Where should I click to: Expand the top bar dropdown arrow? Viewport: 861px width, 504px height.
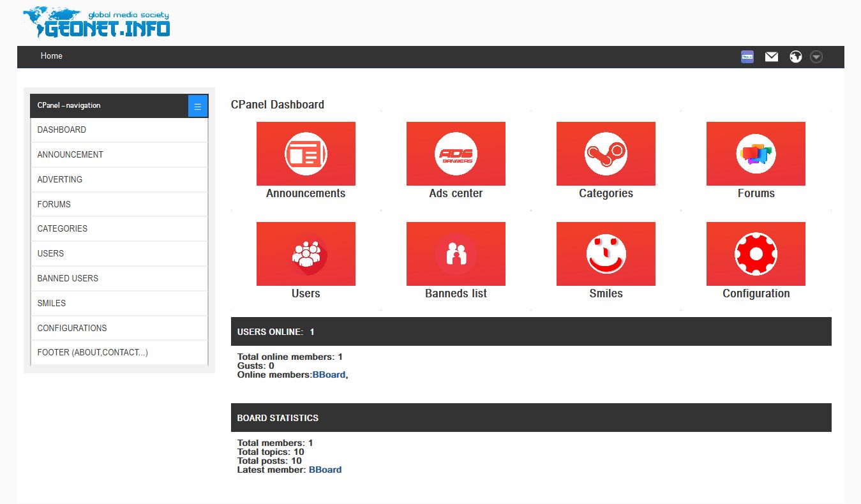(x=816, y=57)
